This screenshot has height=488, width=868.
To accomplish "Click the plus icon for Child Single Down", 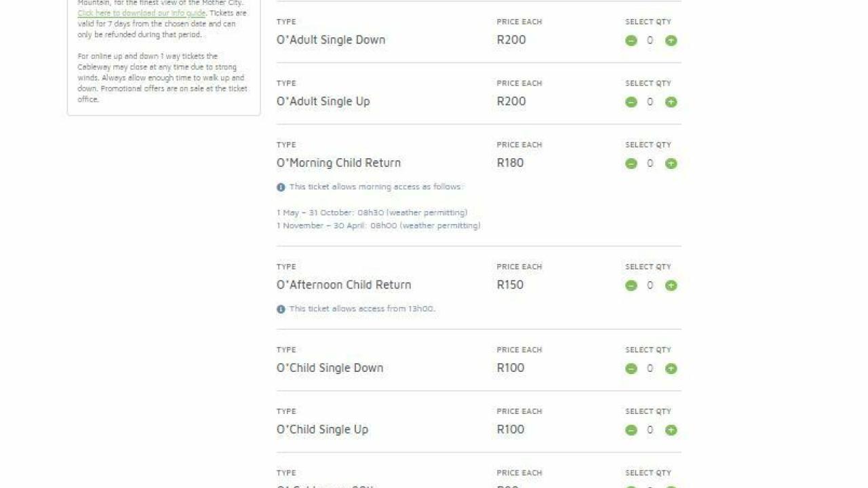I will tap(671, 369).
